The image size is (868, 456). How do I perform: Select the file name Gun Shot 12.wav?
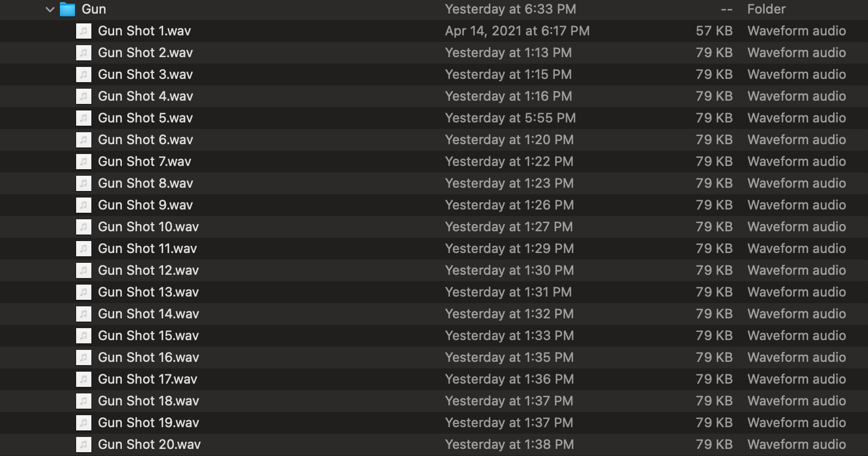click(x=148, y=270)
